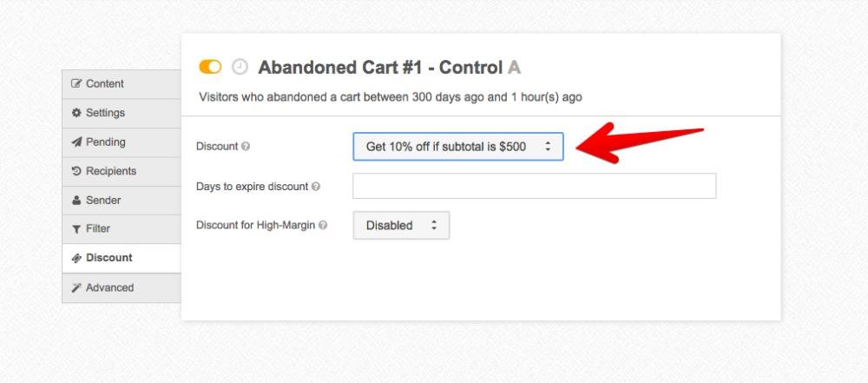Expand the Discount for High-Margin dropdown
This screenshot has width=868, height=383.
pos(401,226)
